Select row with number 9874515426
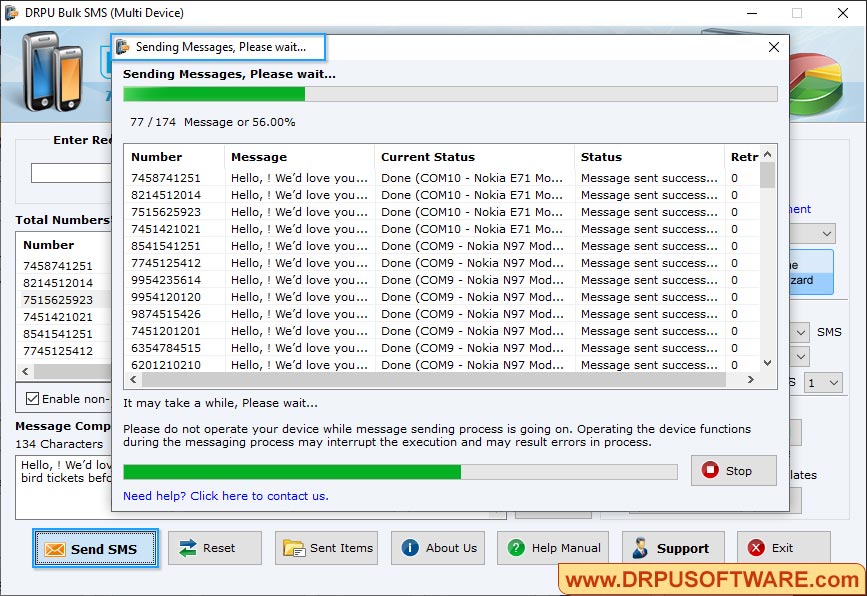The width and height of the screenshot is (867, 596). (442, 314)
